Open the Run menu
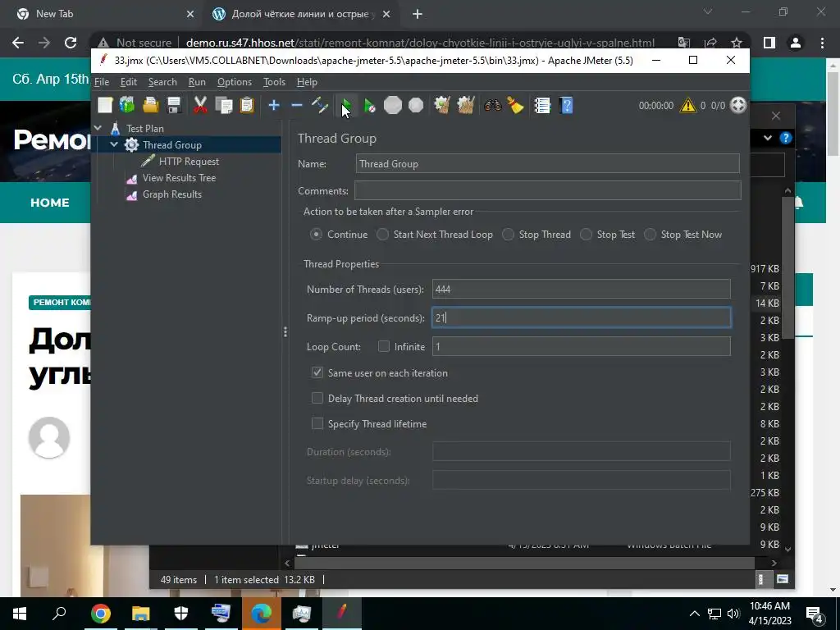 [x=197, y=82]
